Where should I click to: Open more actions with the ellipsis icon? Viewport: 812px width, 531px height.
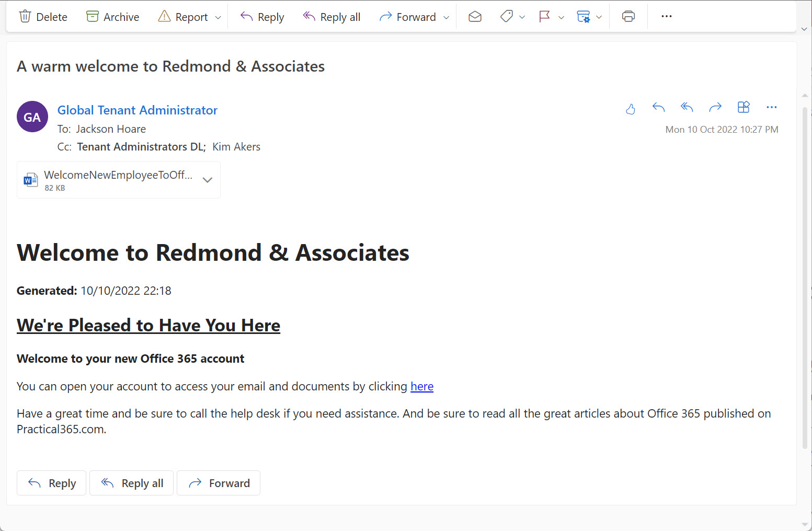(x=666, y=16)
